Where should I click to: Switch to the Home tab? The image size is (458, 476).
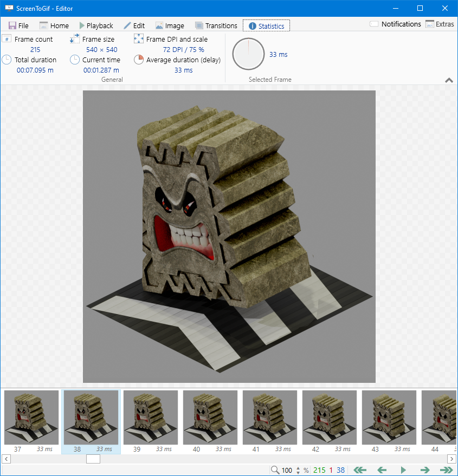click(54, 25)
